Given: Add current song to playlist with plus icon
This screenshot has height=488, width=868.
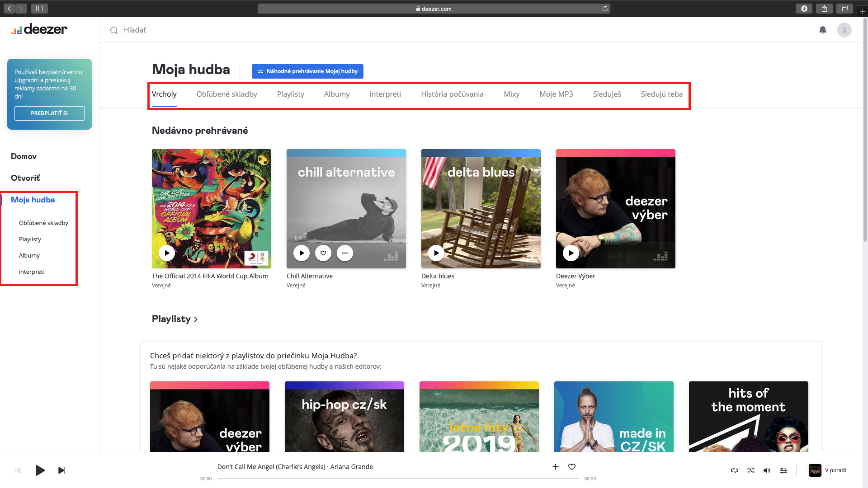Looking at the screenshot, I should [555, 467].
